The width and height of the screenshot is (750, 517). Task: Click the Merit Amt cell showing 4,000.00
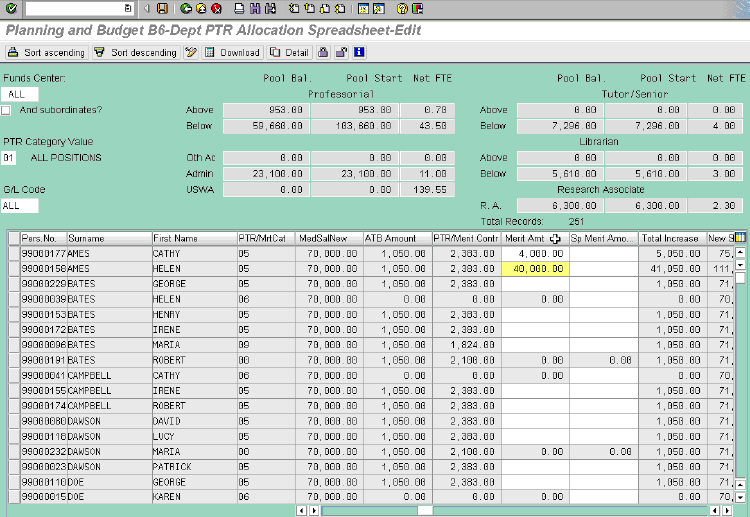tap(535, 253)
